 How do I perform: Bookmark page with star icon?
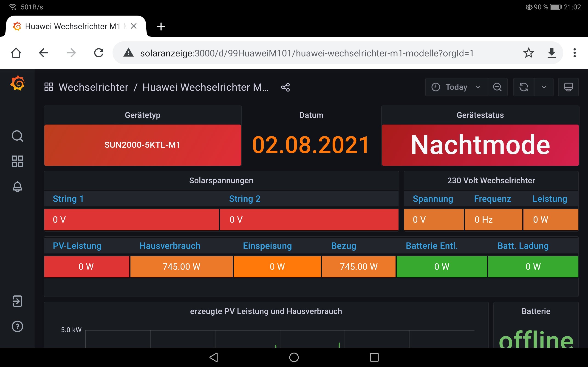click(x=529, y=53)
